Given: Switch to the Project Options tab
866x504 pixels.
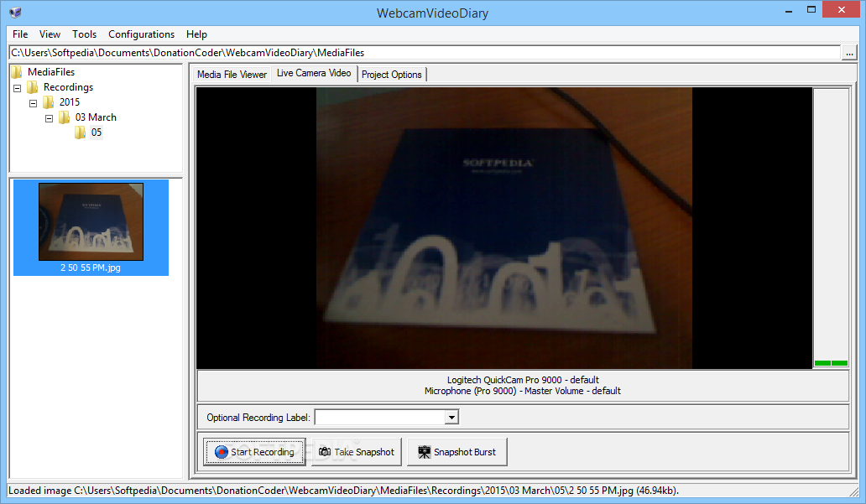Looking at the screenshot, I should pos(392,75).
